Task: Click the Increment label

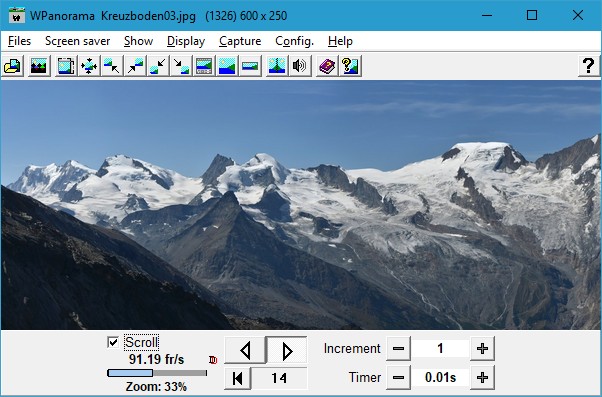Action: 352,349
